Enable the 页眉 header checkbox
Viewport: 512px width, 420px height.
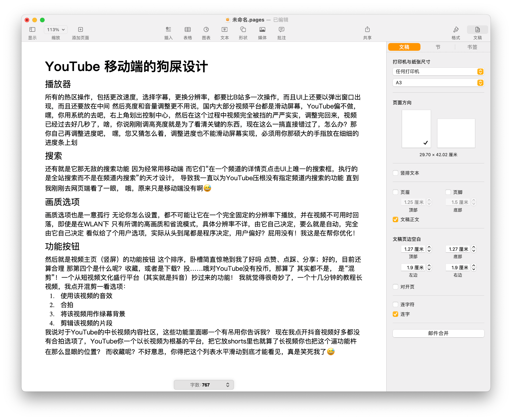[395, 192]
